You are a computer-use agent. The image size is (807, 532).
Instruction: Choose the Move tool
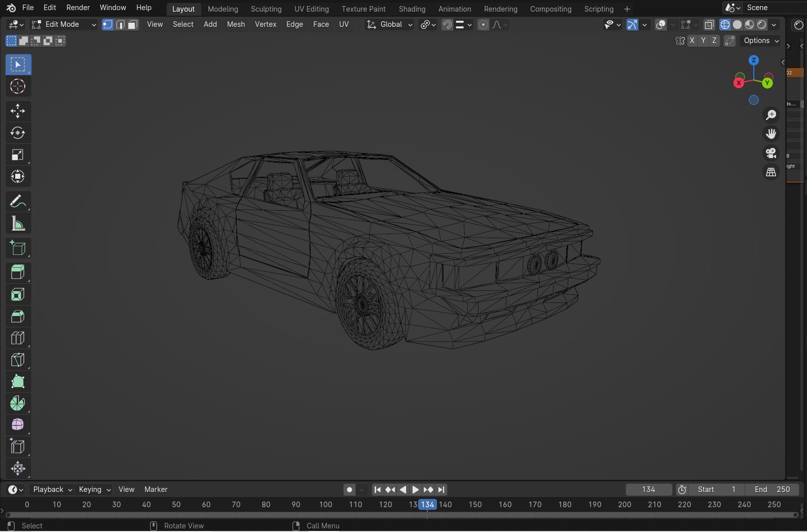click(x=18, y=111)
